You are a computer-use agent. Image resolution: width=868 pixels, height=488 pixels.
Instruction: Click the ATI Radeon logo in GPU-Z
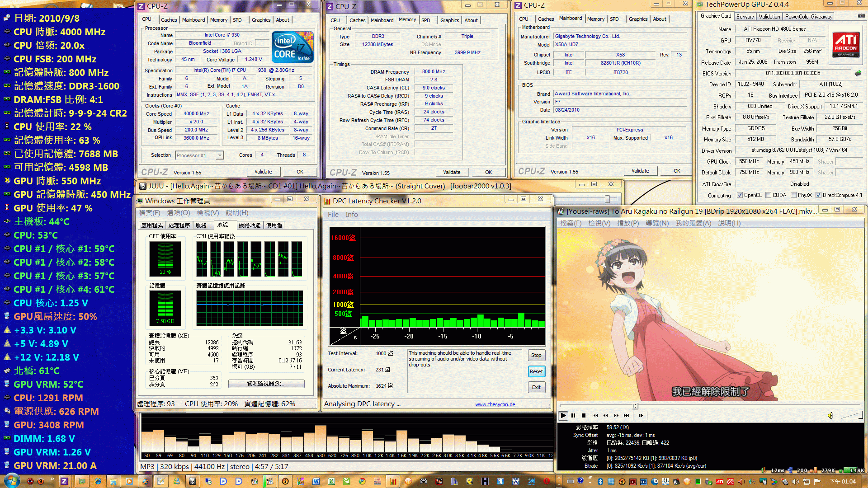tap(846, 44)
